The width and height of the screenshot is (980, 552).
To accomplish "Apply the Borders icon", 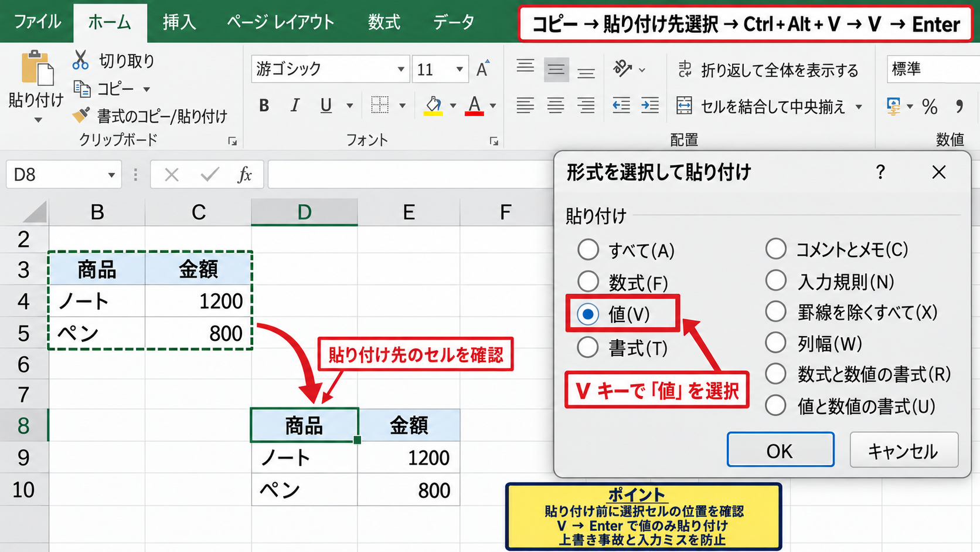I will click(380, 105).
